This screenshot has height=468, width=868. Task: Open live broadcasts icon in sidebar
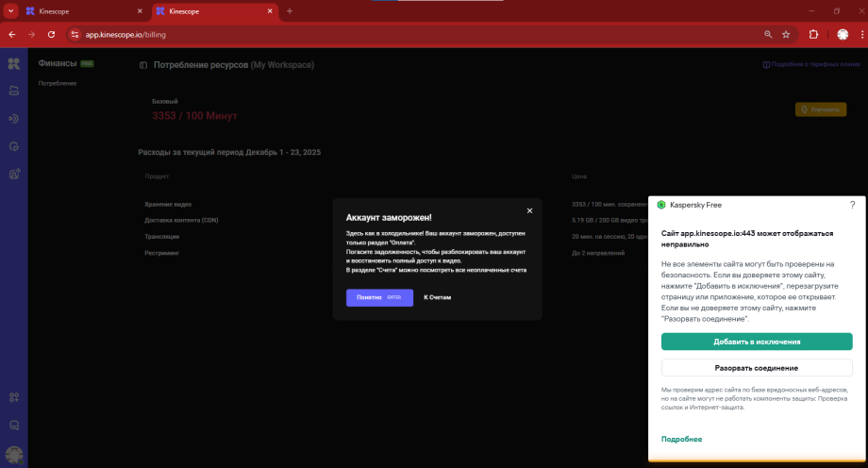pos(13,119)
